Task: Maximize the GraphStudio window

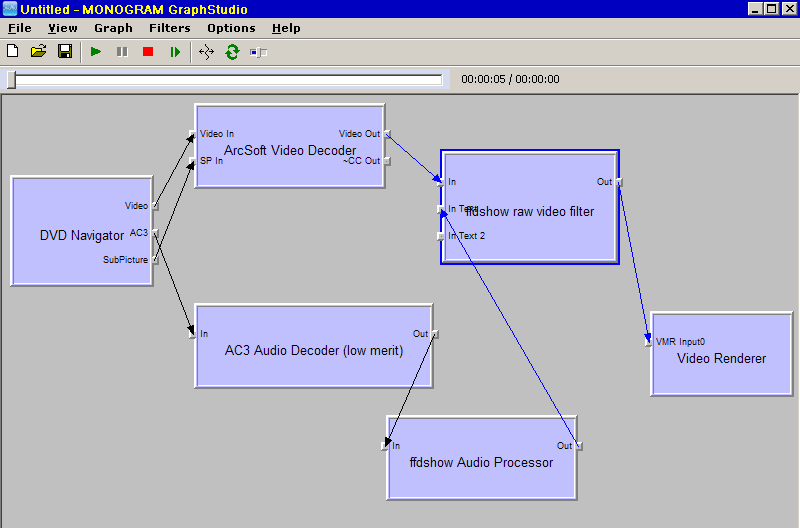Action: pos(772,9)
